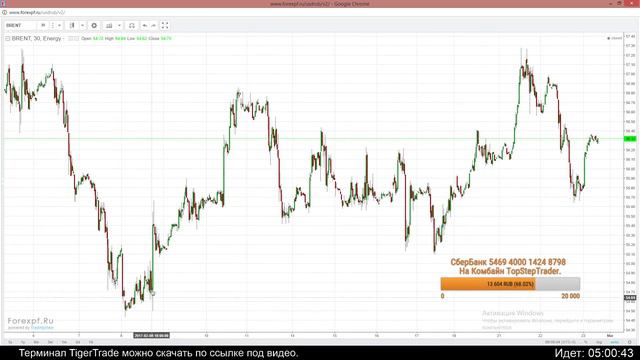640x360 pixels.
Task: Click the undo arrow icon
Action: click(144, 25)
